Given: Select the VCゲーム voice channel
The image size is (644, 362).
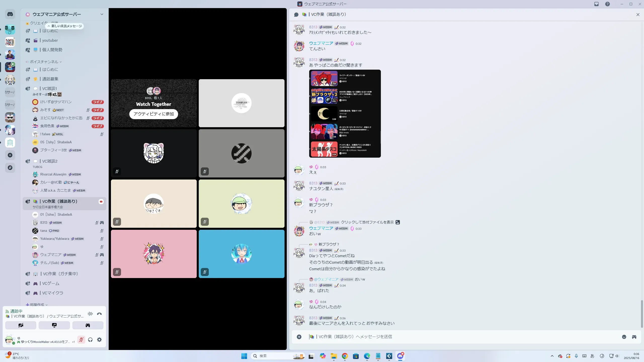Looking at the screenshot, I should tap(51, 284).
